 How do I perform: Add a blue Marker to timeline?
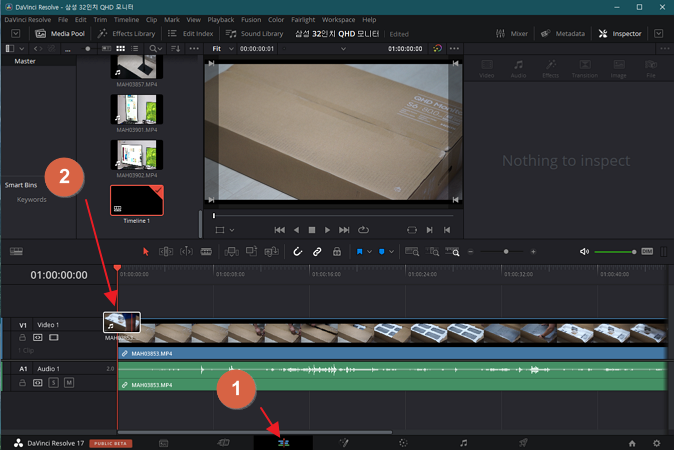click(x=381, y=251)
